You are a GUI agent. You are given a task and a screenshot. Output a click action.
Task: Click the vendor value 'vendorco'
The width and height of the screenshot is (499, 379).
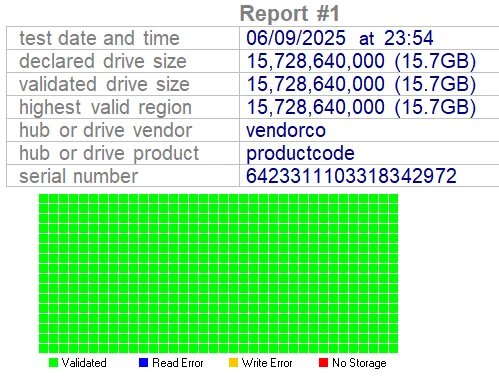click(x=286, y=130)
